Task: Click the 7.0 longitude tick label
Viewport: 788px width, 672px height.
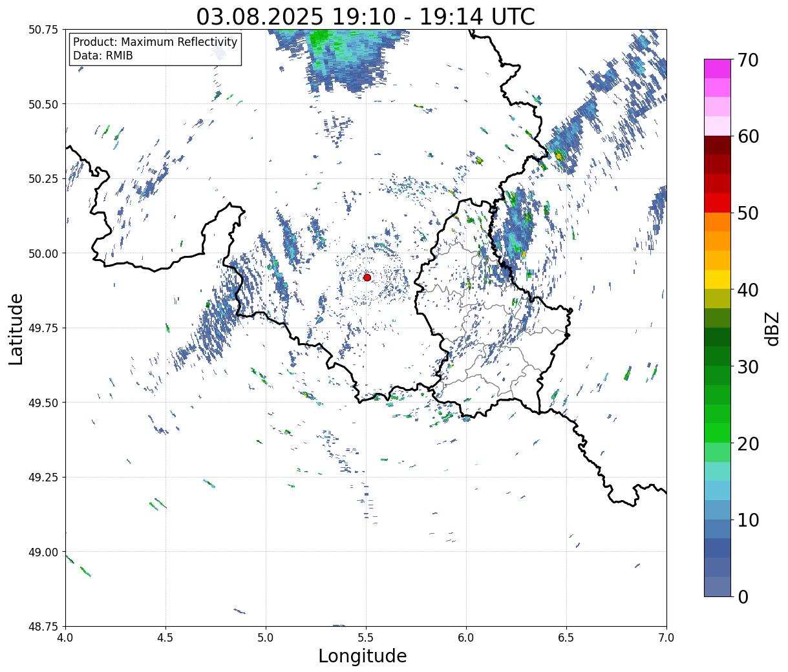Action: tap(666, 638)
